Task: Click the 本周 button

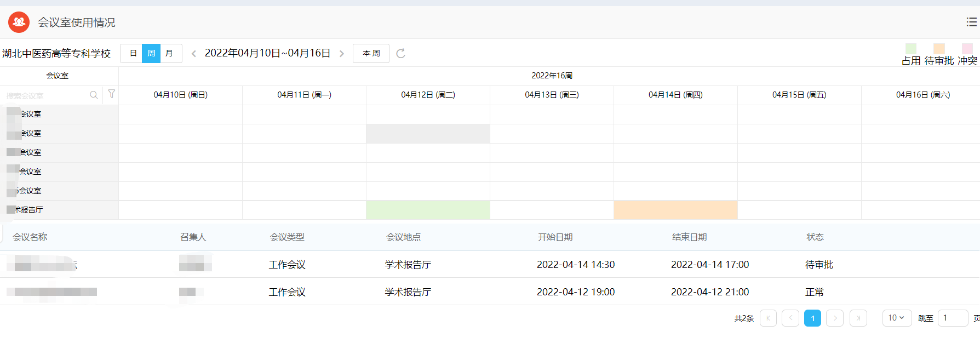Action: [371, 53]
